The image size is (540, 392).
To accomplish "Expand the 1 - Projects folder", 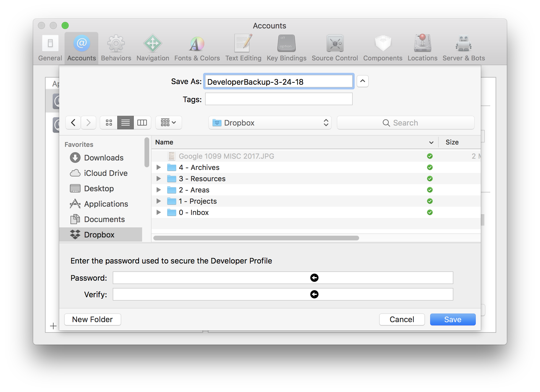I will click(158, 201).
